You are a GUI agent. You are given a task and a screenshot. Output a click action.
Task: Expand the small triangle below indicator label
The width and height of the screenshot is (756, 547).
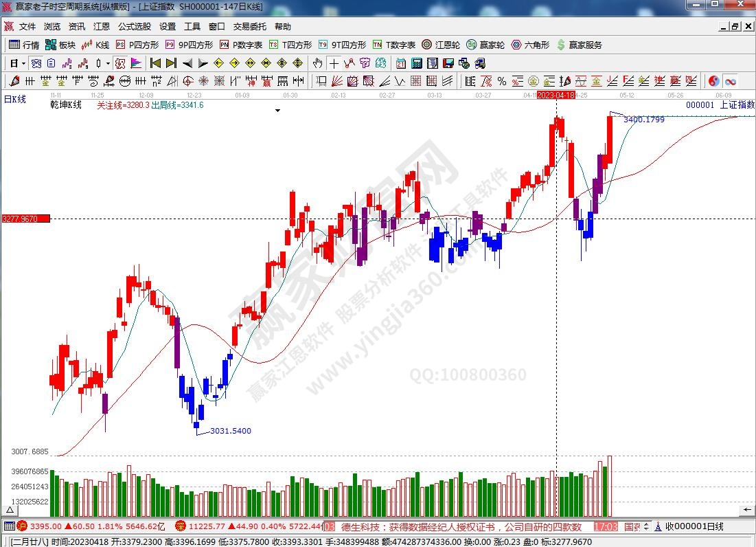click(277, 110)
